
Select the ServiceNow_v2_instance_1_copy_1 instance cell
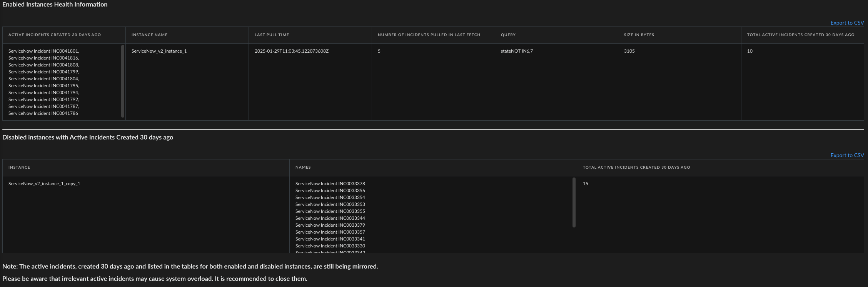pos(44,184)
